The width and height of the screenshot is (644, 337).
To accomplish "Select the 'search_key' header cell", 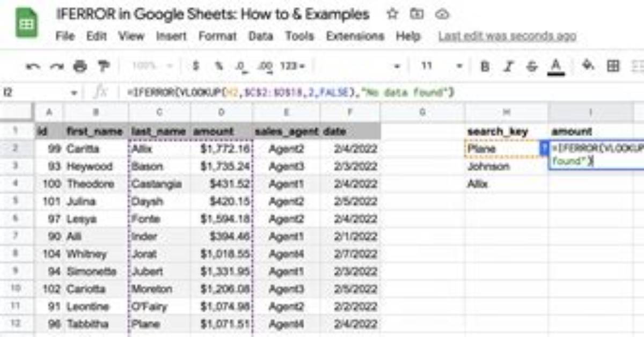I will [x=507, y=131].
